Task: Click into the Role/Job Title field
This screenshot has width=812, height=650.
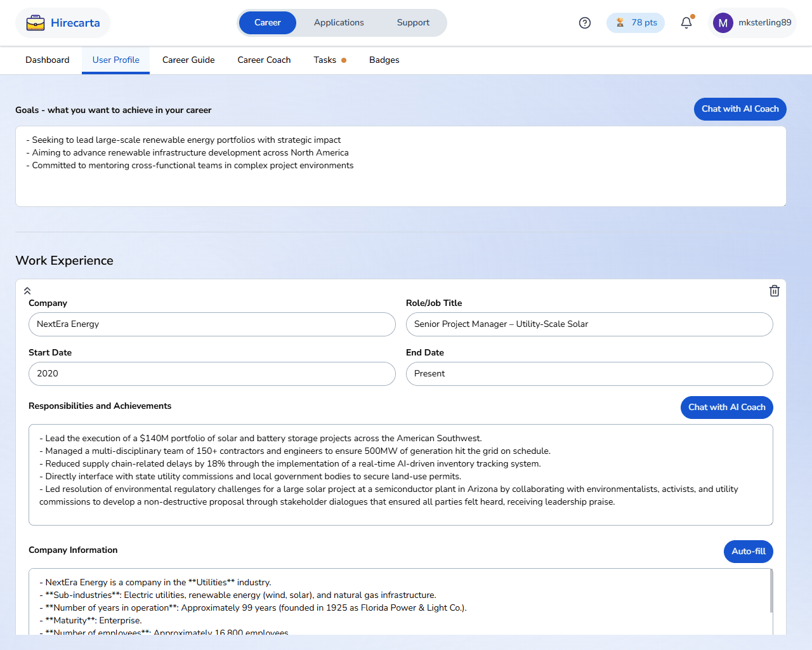Action: pos(589,324)
